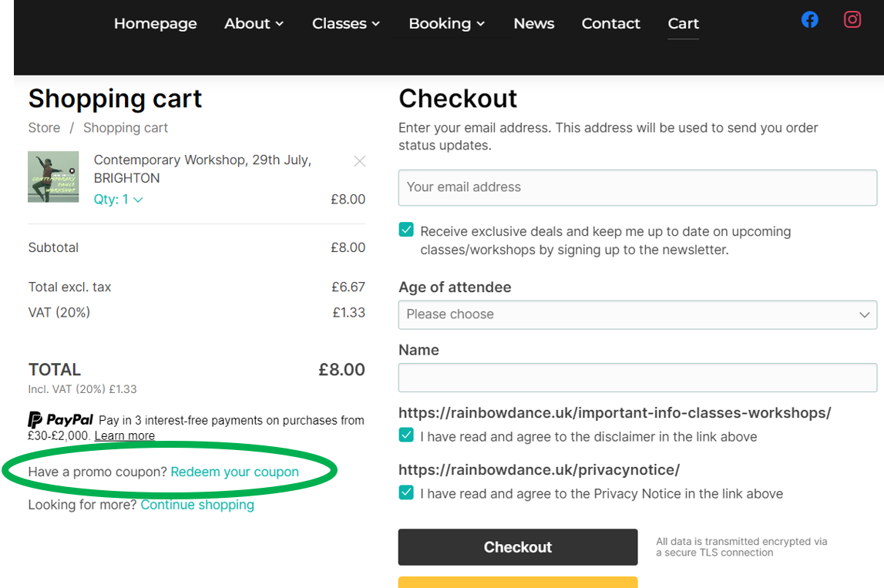Remove the Contemporary Workshop item with the X
The height and width of the screenshot is (588, 884).
tap(359, 161)
